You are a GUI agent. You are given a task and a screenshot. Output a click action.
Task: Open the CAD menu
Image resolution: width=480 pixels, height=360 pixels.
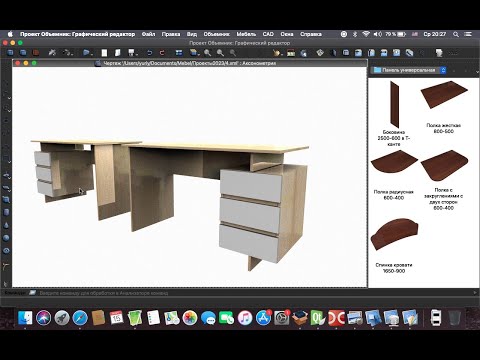click(x=268, y=34)
